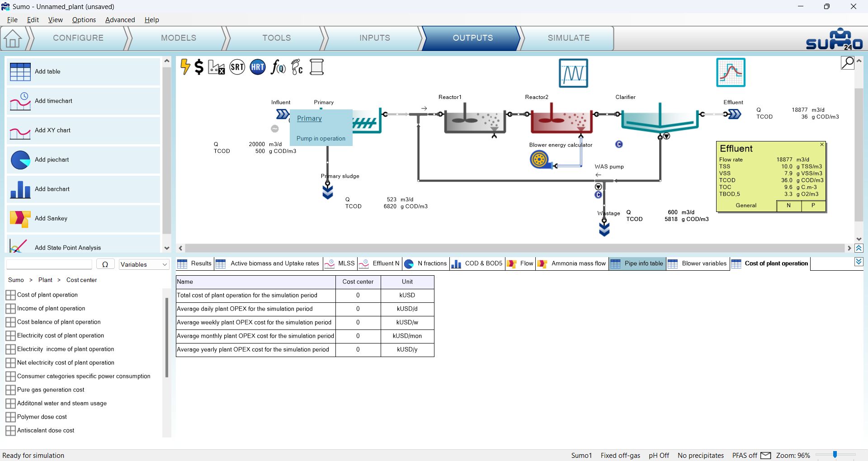The image size is (868, 461).
Task: Open the Options menu
Action: pos(84,20)
